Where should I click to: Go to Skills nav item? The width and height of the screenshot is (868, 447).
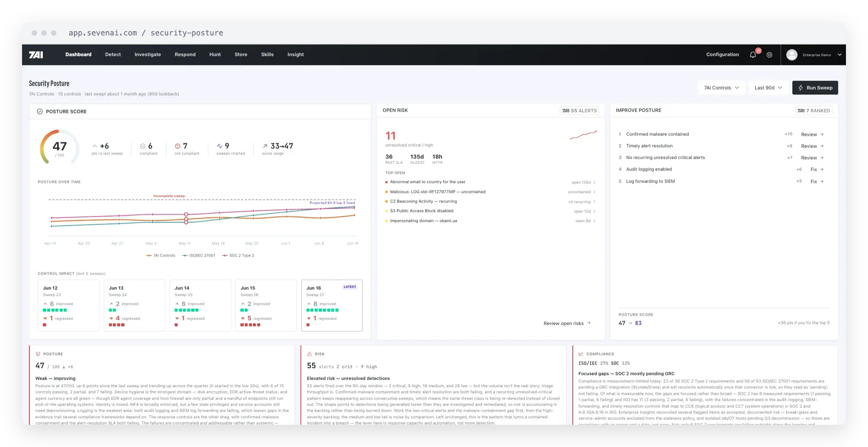coord(267,54)
